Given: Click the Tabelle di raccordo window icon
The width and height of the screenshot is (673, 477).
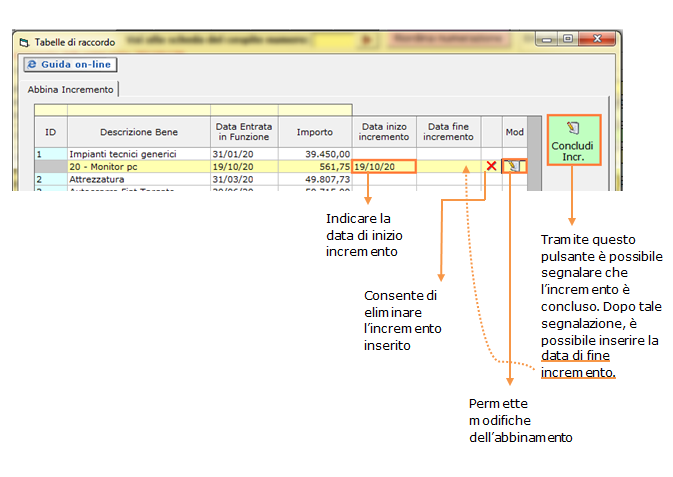Looking at the screenshot, I should tap(24, 43).
